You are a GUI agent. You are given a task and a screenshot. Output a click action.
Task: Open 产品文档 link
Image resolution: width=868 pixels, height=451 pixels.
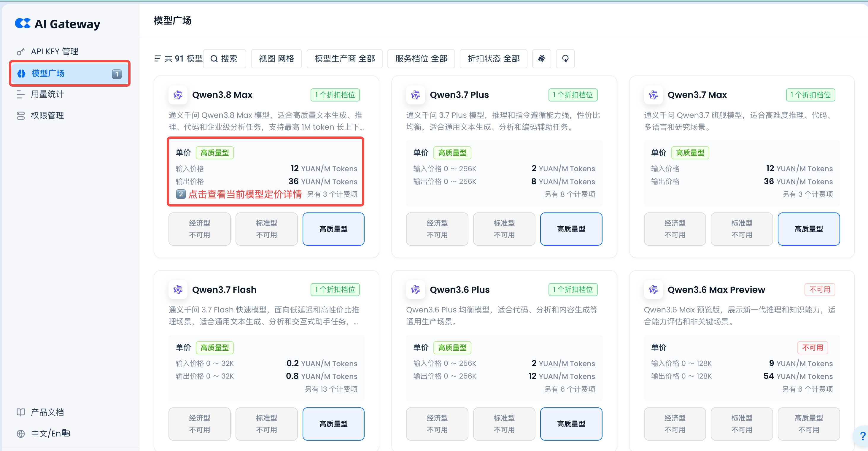(69, 412)
